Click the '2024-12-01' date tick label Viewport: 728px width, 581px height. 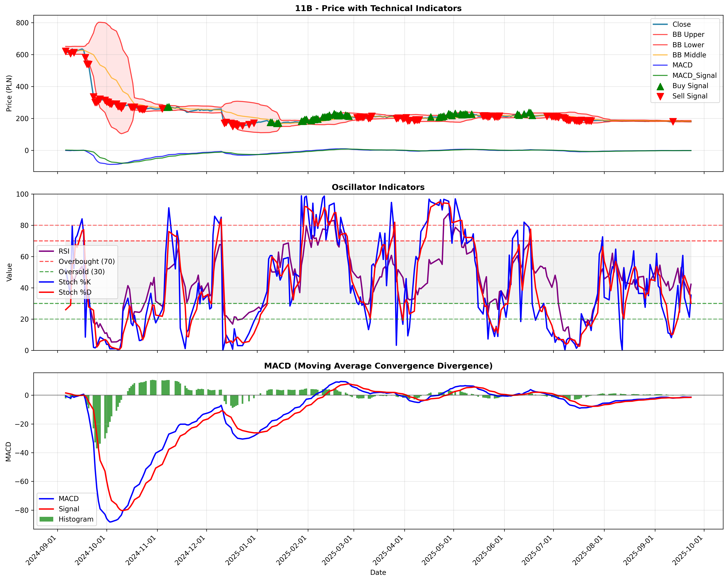tap(190, 550)
